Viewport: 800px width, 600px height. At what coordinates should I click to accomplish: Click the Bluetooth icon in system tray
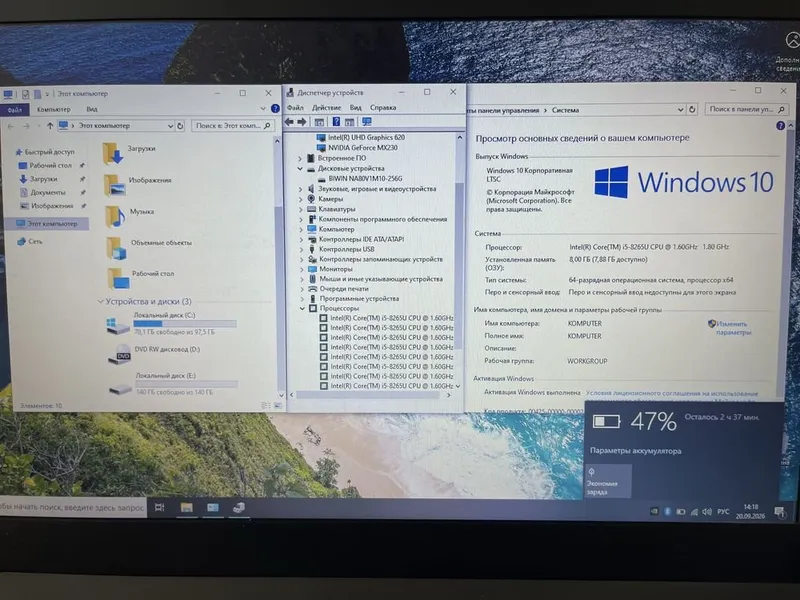(x=667, y=511)
